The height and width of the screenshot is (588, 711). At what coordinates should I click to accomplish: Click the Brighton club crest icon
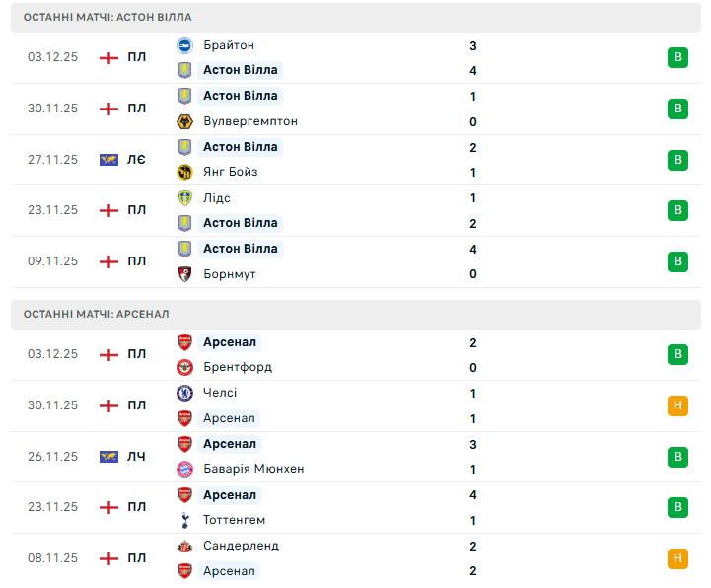pyautogui.click(x=184, y=45)
